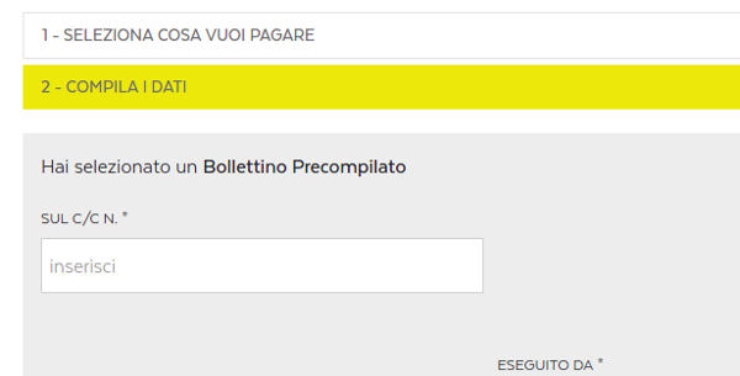Click the Hai selezionato un text
The width and height of the screenshot is (740, 376).
click(119, 167)
